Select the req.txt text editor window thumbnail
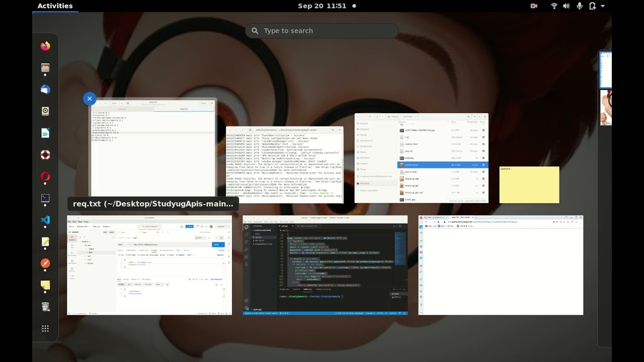644x362 pixels. [x=153, y=147]
